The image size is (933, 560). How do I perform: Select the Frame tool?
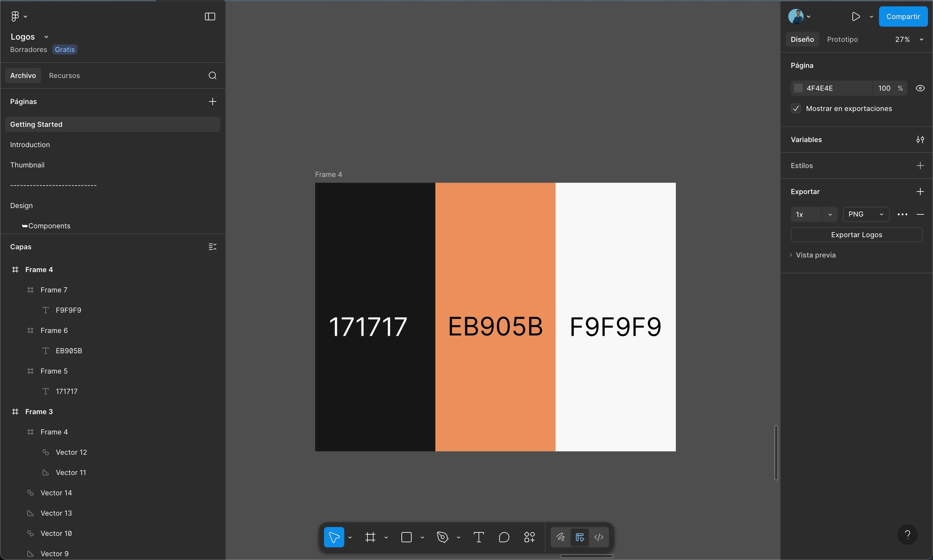click(x=370, y=537)
